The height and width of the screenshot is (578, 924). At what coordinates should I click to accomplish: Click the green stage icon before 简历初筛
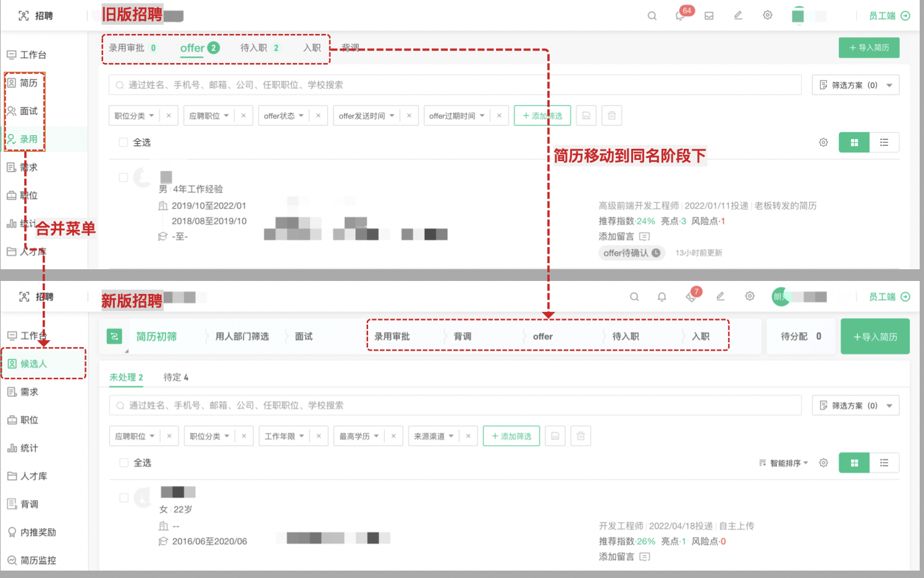[x=114, y=336]
